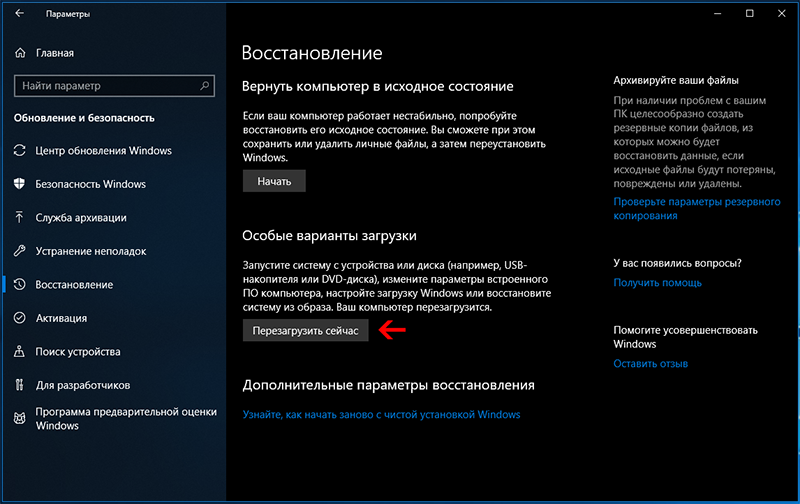This screenshot has width=800, height=504.
Task: Click Перезагрузить сейчас button
Action: click(x=305, y=331)
